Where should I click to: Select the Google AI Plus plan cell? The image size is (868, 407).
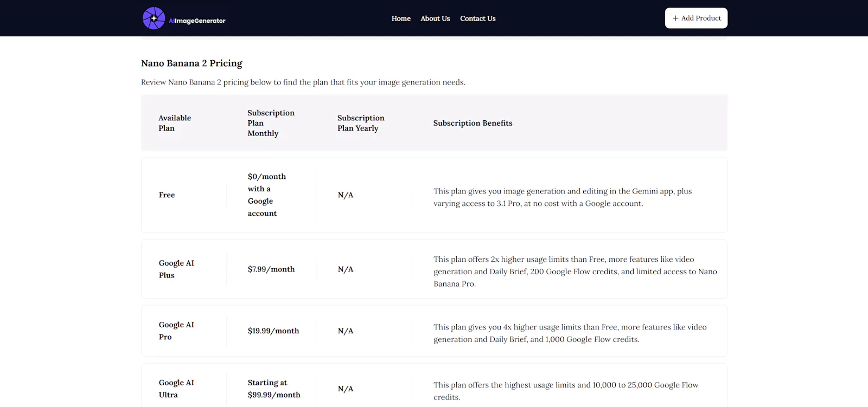(176, 269)
